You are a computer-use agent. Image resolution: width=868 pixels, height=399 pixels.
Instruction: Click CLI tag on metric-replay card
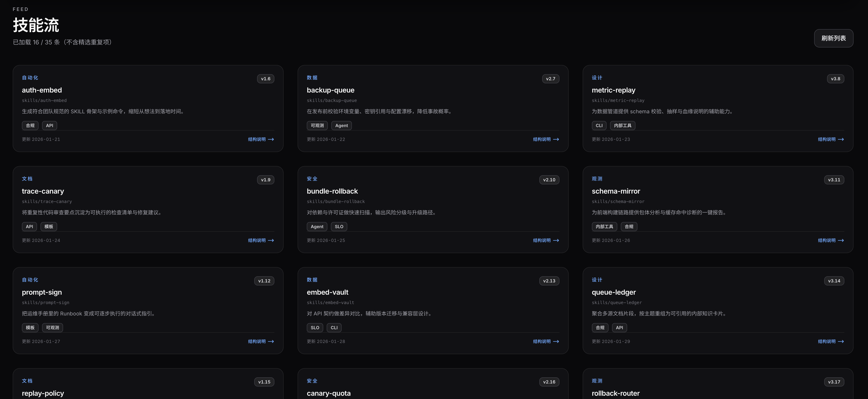click(599, 126)
